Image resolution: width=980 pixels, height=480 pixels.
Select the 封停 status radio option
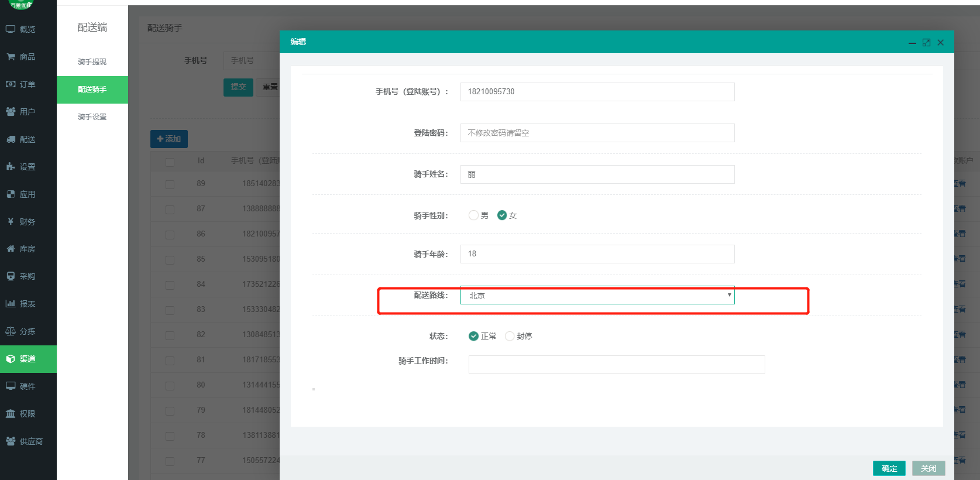pyautogui.click(x=510, y=336)
